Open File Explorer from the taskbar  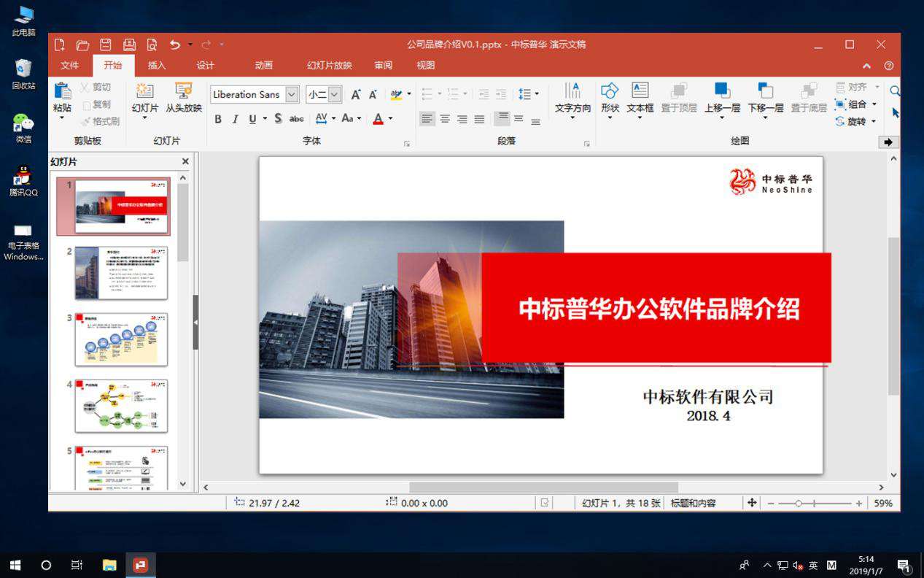point(109,565)
